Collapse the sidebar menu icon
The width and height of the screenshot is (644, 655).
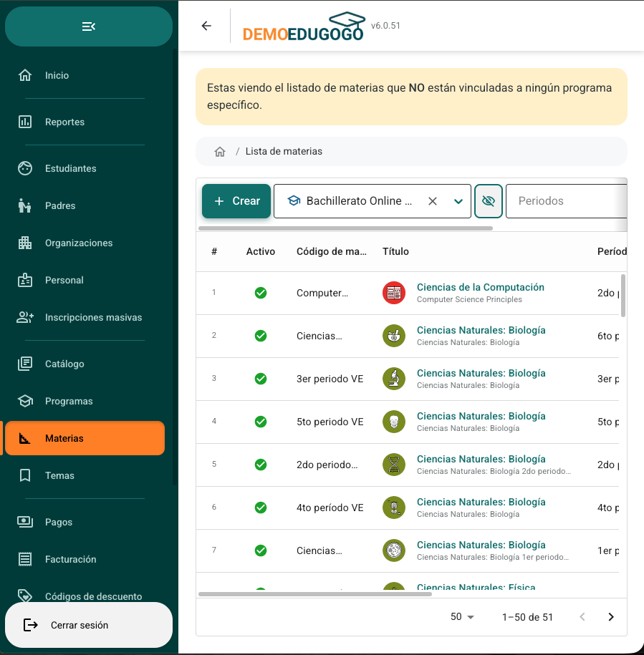click(89, 26)
